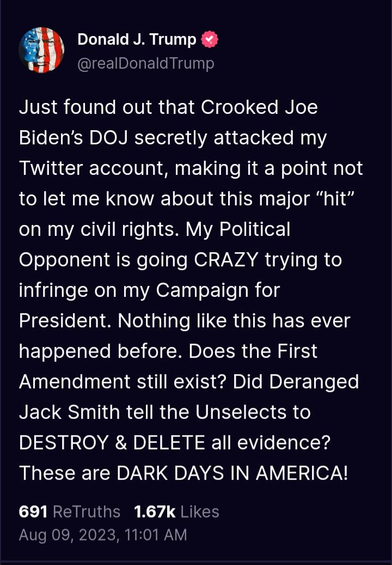This screenshot has height=565, width=392.
Task: Click the phrase DESTROY & DELETE
Action: coord(111,442)
